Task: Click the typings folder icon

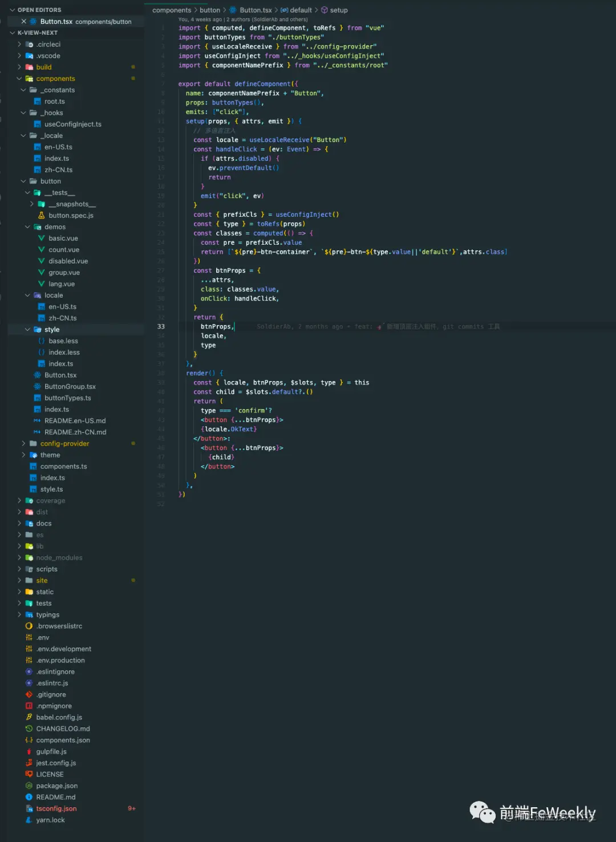Action: 29,614
